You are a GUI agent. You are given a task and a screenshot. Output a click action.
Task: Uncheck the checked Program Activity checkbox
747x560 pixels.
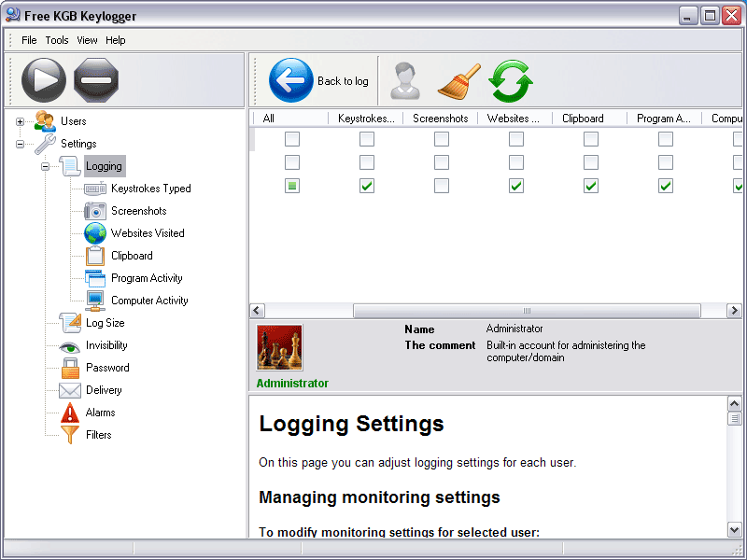click(x=666, y=186)
